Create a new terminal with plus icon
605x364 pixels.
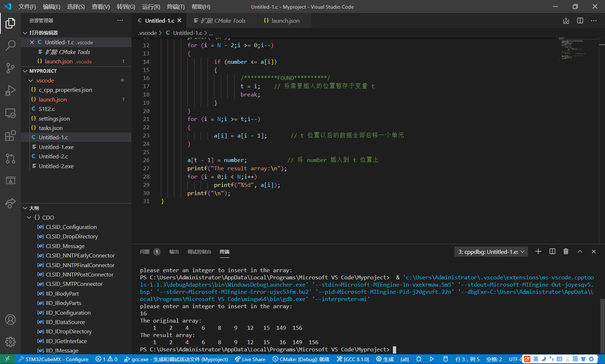click(x=538, y=252)
